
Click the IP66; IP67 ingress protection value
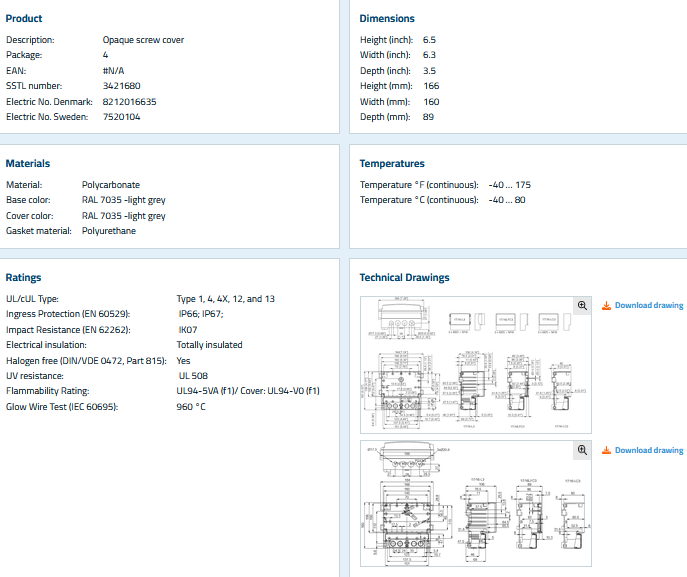click(x=200, y=313)
